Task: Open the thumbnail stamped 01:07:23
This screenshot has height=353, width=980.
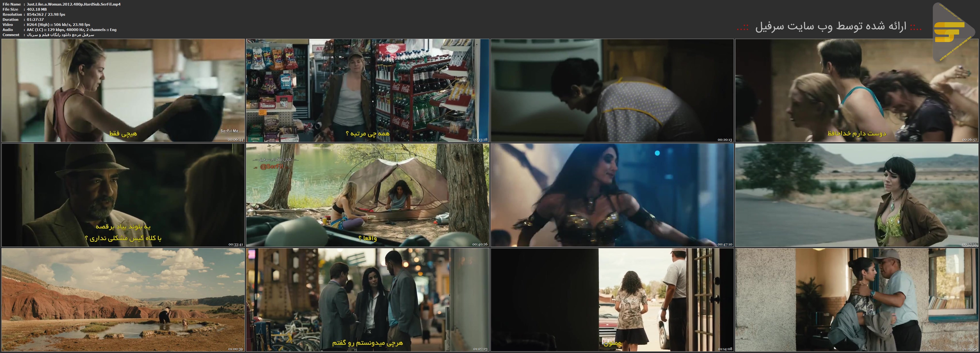Action: tap(368, 300)
